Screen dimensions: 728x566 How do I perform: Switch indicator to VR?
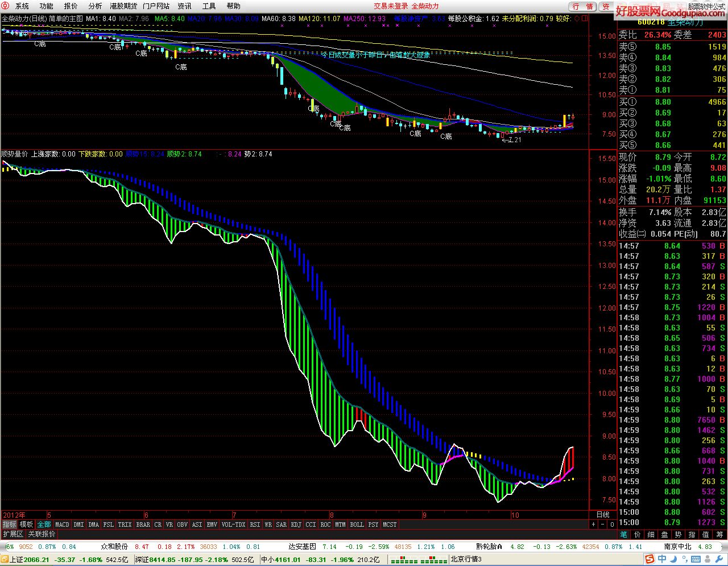tap(169, 524)
